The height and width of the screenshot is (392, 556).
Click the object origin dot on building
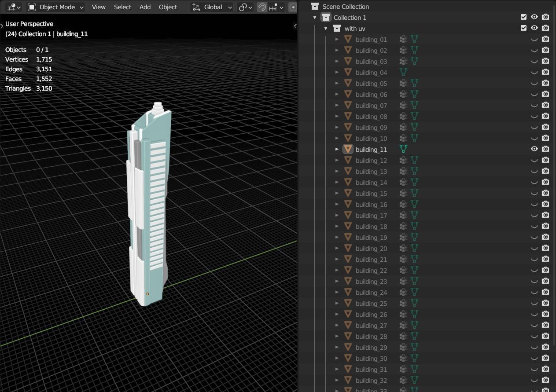[x=147, y=294]
